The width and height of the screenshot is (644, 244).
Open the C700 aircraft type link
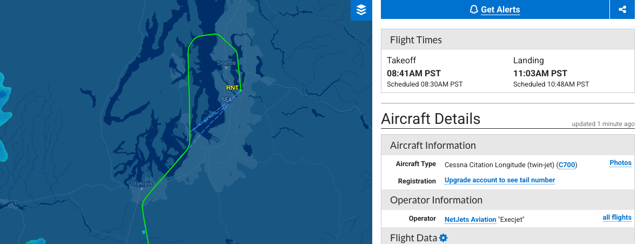coord(567,164)
